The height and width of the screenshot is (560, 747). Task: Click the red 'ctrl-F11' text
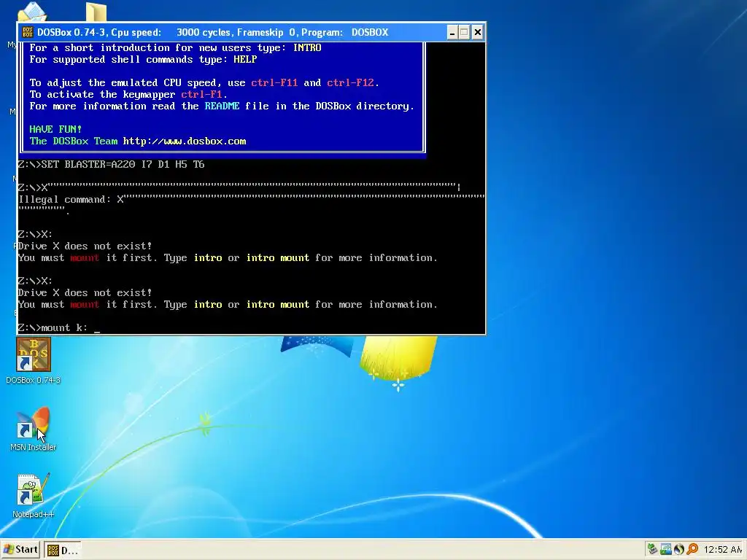tap(274, 82)
